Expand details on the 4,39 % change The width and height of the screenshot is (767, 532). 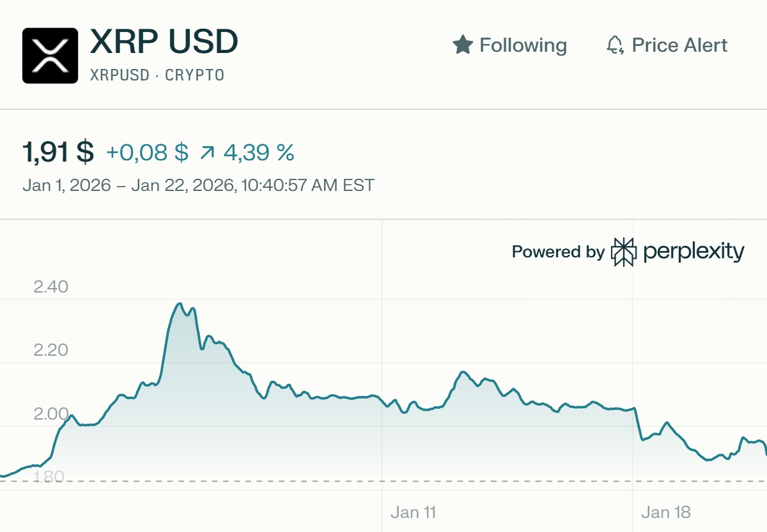[258, 152]
